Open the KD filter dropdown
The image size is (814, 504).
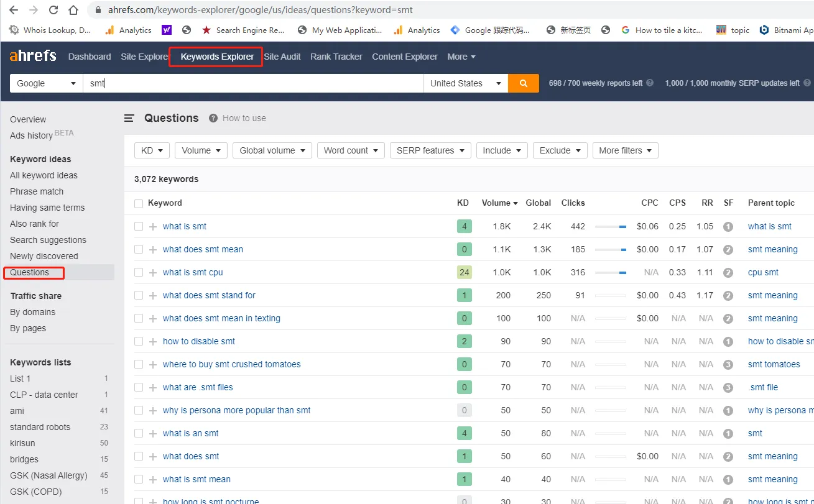(x=152, y=150)
